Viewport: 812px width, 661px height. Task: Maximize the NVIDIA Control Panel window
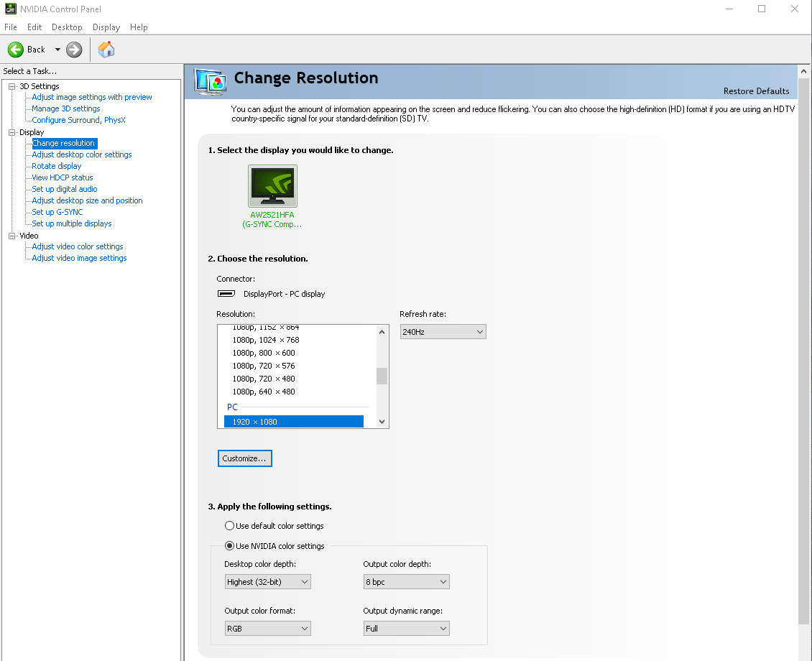pos(762,9)
